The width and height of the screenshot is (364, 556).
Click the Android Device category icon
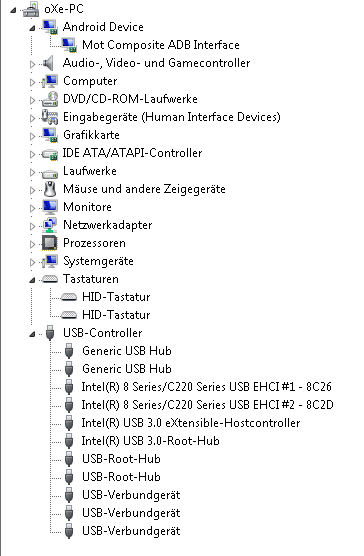[50, 27]
